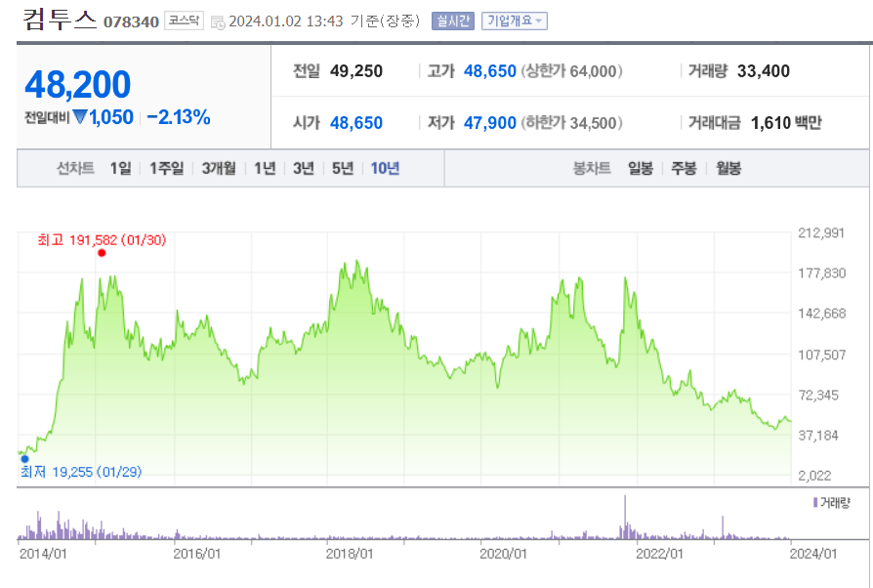Image resolution: width=873 pixels, height=588 pixels.
Task: Toggle the 실시간 real-time button
Action: tap(453, 21)
